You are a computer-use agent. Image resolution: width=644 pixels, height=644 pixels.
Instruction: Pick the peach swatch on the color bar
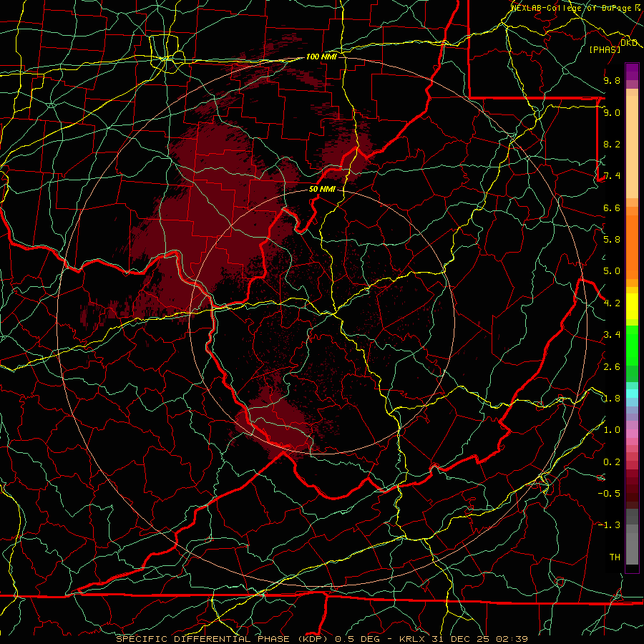[x=632, y=148]
